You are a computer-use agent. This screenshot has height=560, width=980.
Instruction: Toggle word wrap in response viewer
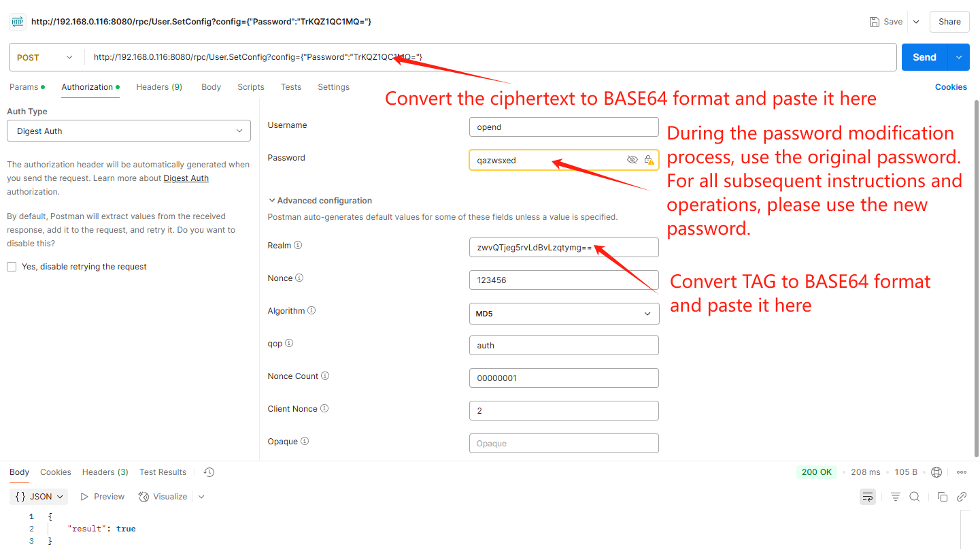[x=868, y=497]
